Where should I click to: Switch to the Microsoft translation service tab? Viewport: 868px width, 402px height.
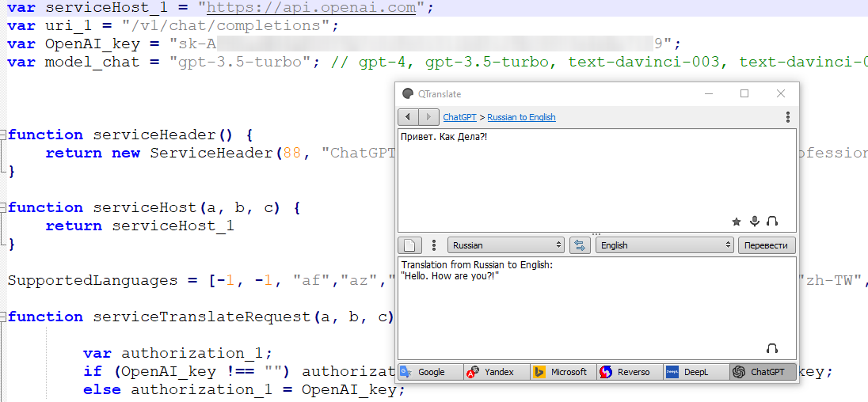pyautogui.click(x=564, y=372)
